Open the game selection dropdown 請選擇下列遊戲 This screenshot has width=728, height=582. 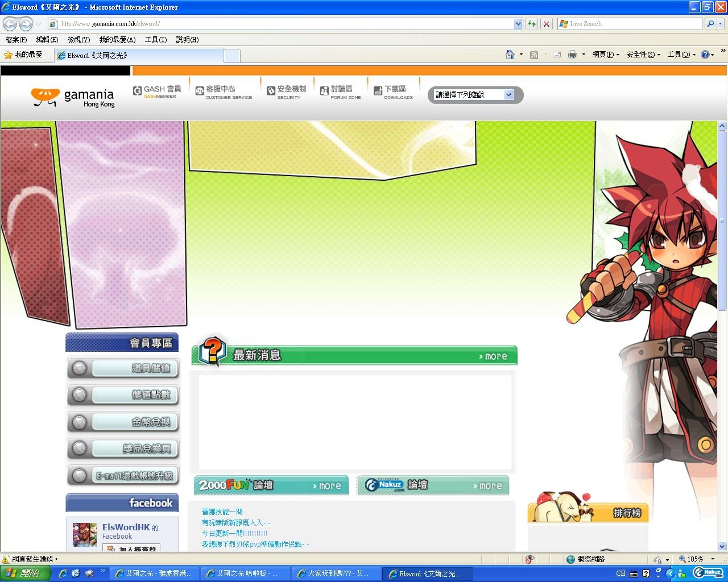[474, 95]
